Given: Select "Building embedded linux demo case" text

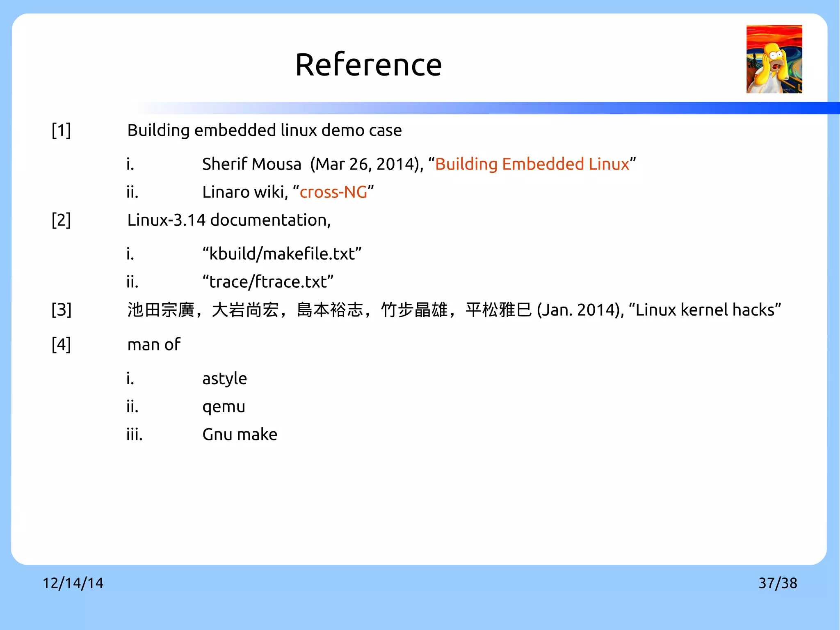Looking at the screenshot, I should pos(265,131).
